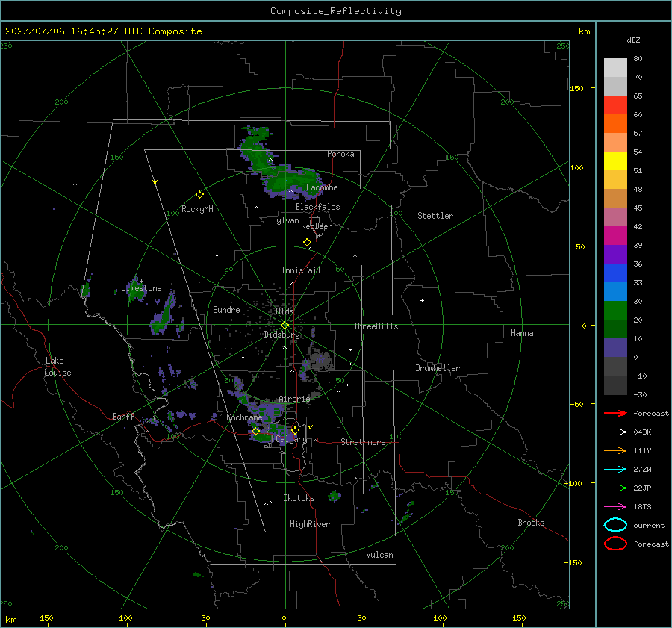This screenshot has width=672, height=628.
Task: Select the Vulcan label
Action: pos(379,555)
